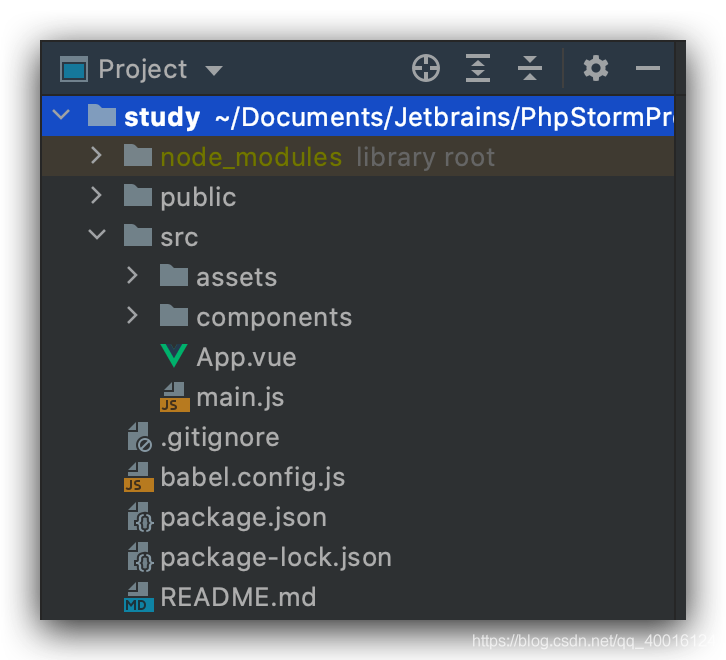The image size is (726, 660).
Task: Click the folder icon of node_modules
Action: (x=138, y=155)
